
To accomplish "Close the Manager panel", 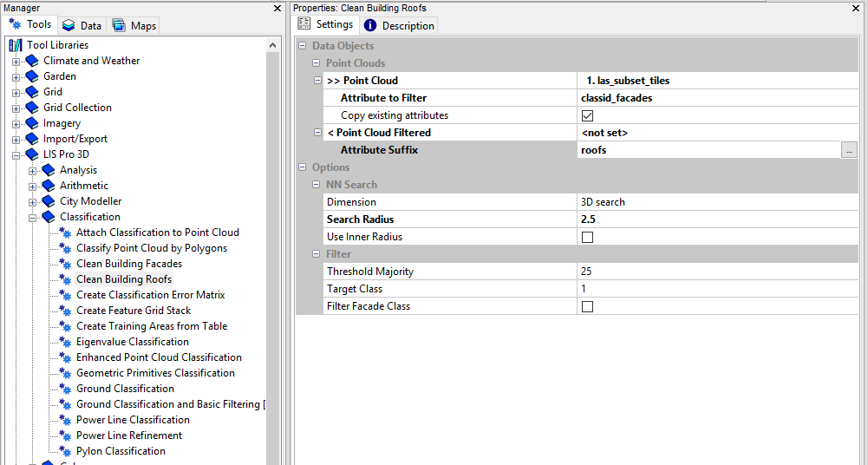I will (x=277, y=8).
